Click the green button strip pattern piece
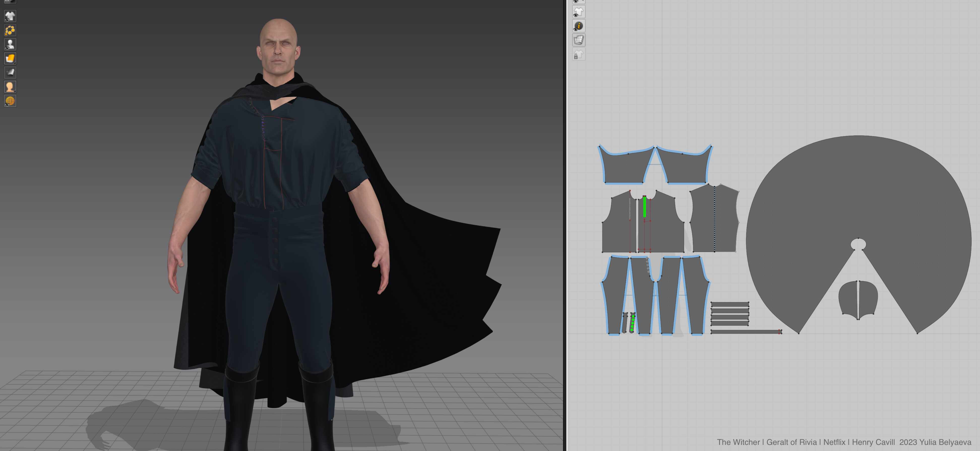The image size is (980, 451). (x=632, y=323)
